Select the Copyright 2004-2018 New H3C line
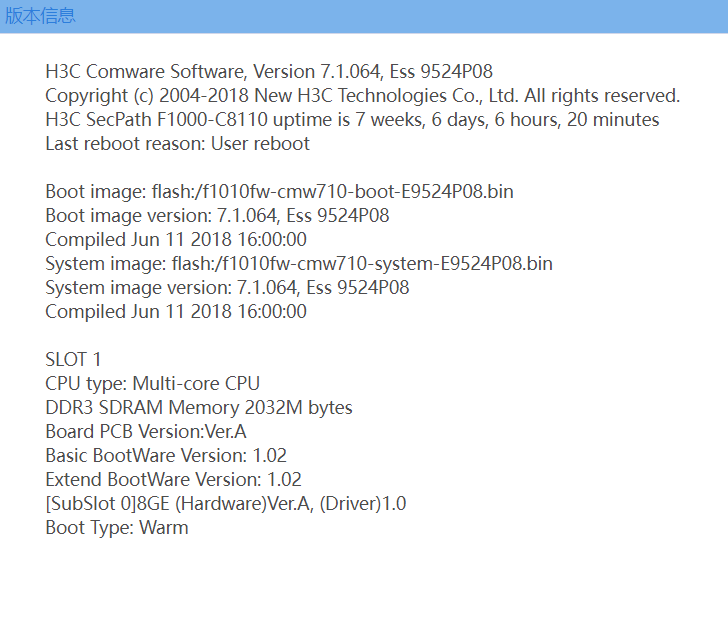728x622 pixels. click(x=362, y=96)
